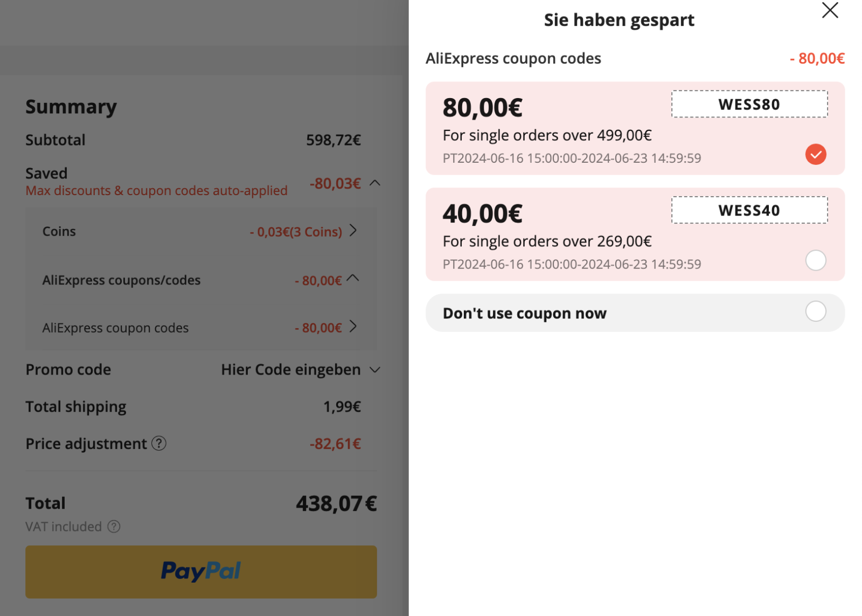Pay with the PayPal button
Viewport: 862px width, 616px height.
pos(201,571)
